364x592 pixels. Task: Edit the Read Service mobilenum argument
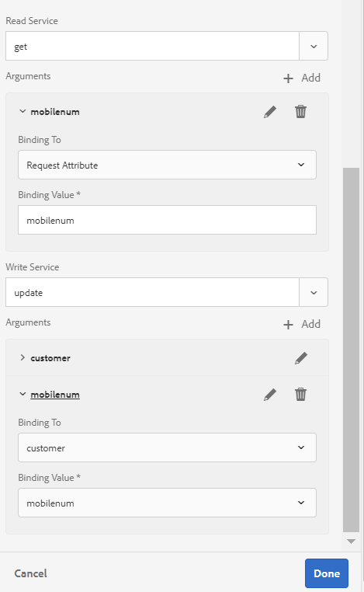(x=269, y=112)
